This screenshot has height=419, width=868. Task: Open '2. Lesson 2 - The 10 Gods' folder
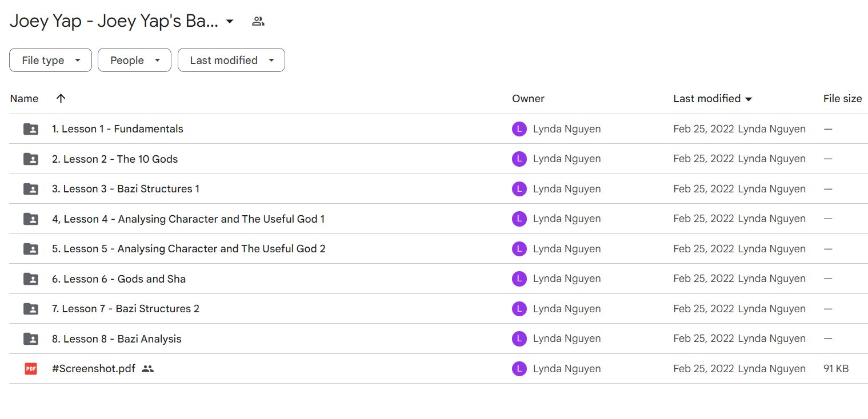point(115,159)
